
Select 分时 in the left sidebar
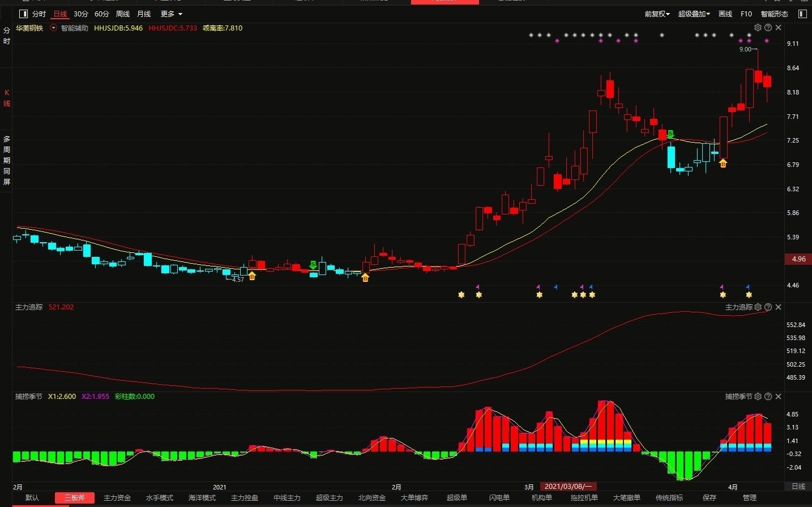(7, 36)
